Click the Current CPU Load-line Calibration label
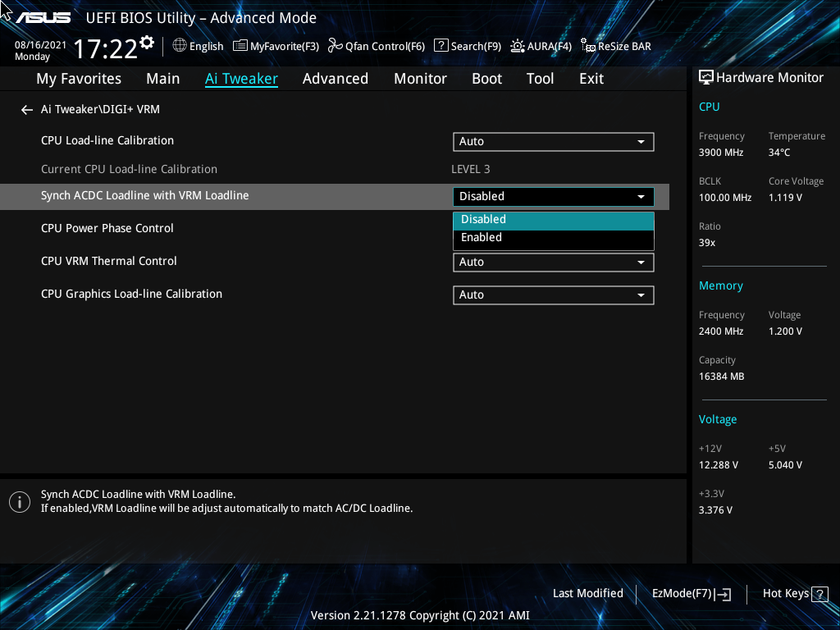840x630 pixels. point(129,169)
